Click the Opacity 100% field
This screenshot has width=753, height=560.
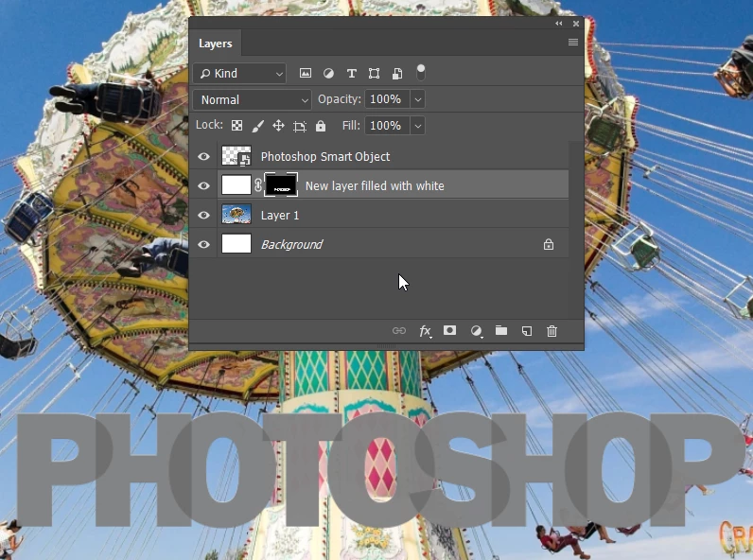click(x=387, y=99)
